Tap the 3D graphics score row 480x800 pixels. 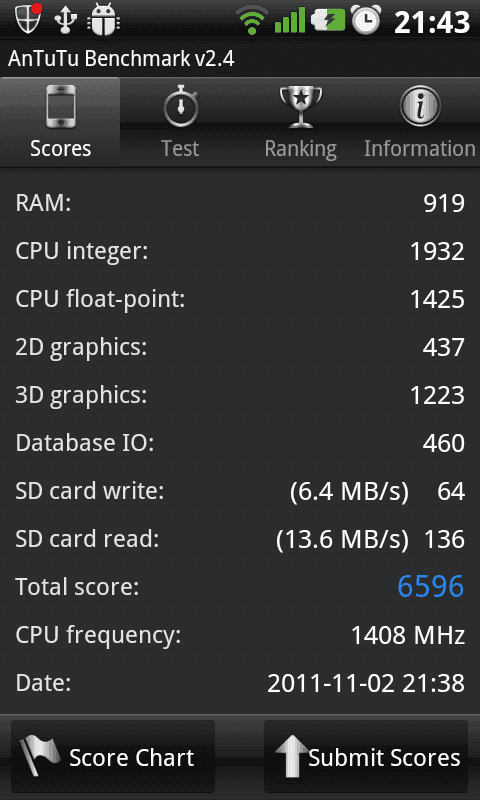240,395
